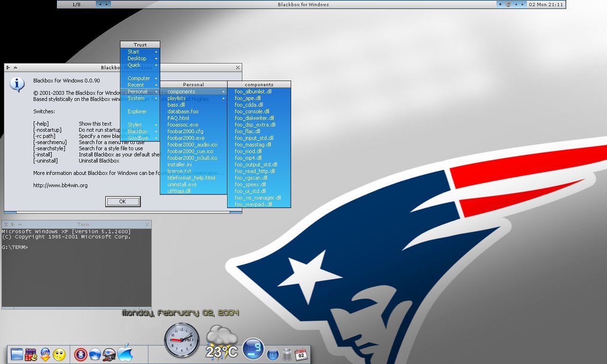Select Computer in the Trust menu
607x364 pixels.
pyautogui.click(x=140, y=78)
